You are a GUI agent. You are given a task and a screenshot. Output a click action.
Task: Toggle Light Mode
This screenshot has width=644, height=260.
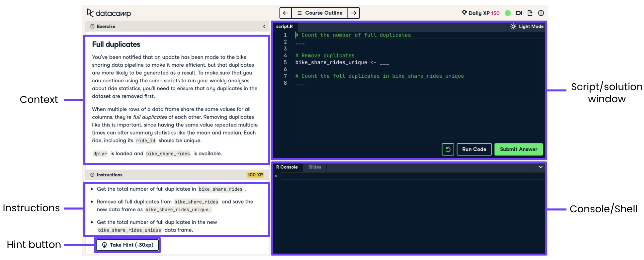click(x=527, y=26)
